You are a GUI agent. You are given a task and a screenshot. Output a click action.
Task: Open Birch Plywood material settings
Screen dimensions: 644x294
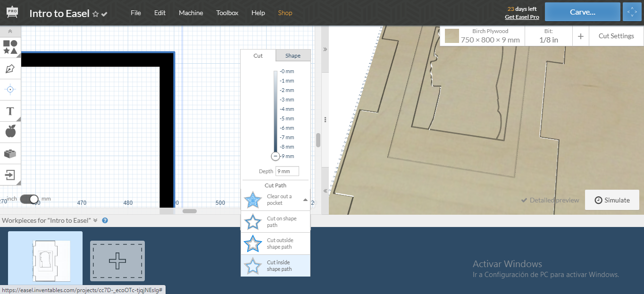tap(482, 36)
